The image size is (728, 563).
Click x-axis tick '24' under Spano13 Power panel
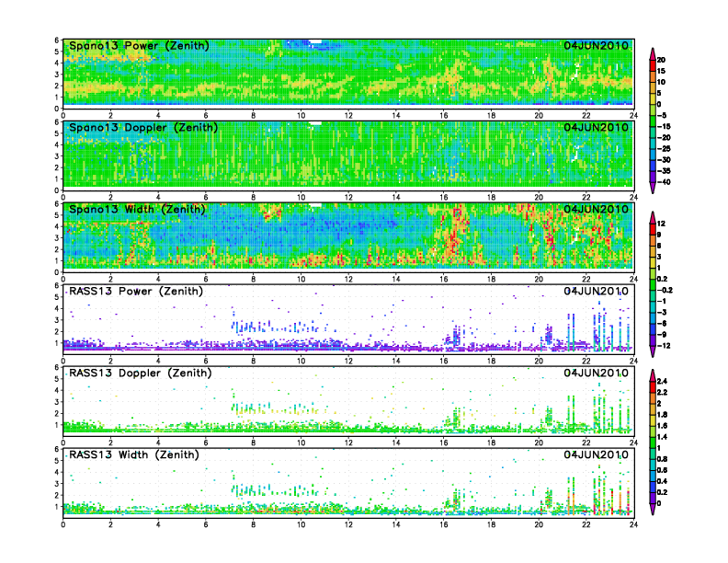tap(633, 116)
